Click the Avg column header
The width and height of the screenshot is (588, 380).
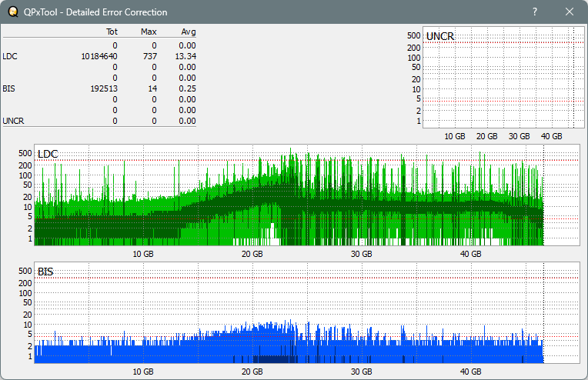click(x=189, y=32)
